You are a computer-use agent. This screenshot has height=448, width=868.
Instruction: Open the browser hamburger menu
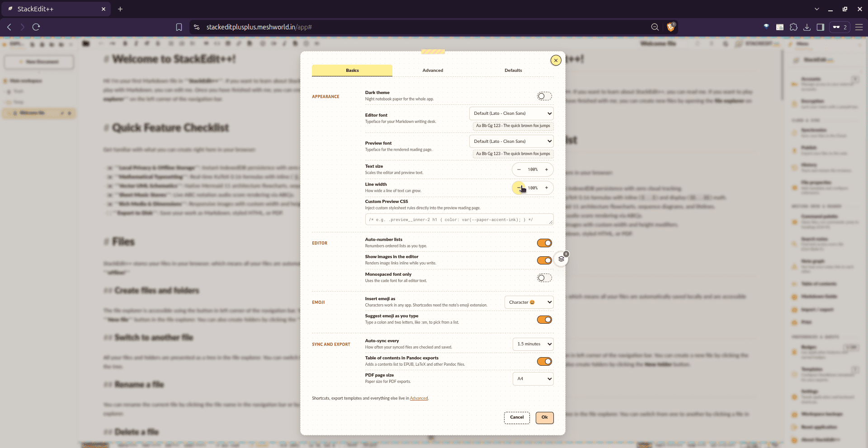859,27
